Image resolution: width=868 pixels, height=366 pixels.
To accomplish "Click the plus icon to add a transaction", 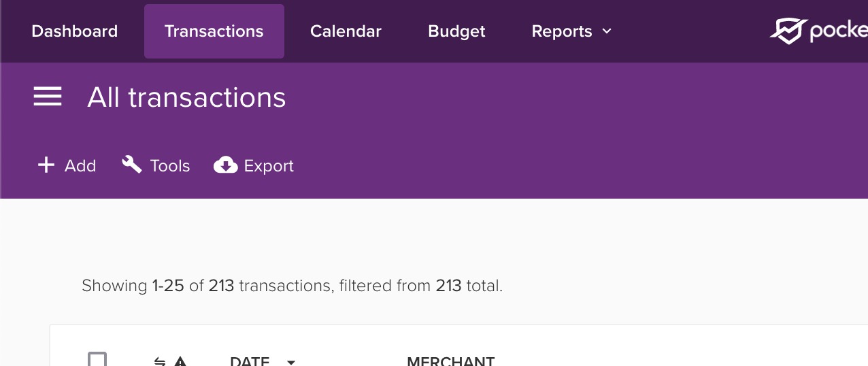I will coord(46,165).
